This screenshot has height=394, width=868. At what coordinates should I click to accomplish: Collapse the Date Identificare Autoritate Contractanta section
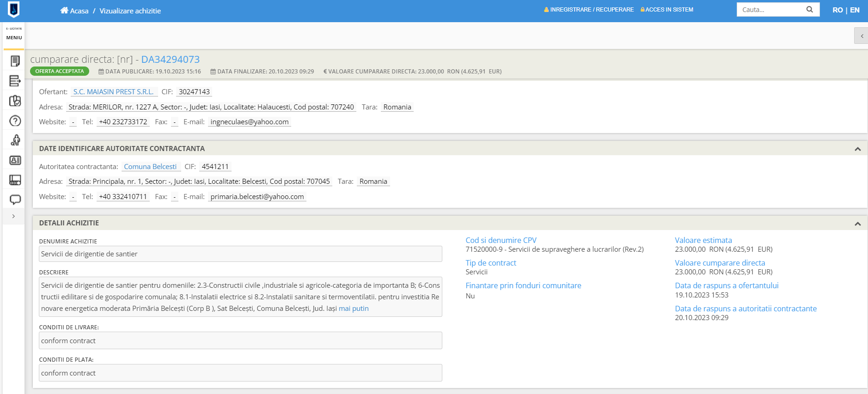tap(857, 149)
